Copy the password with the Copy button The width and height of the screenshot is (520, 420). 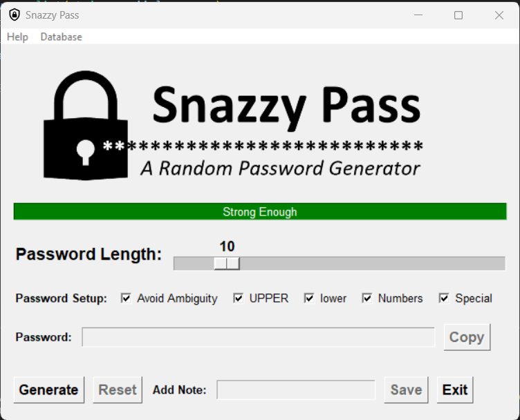pyautogui.click(x=467, y=337)
